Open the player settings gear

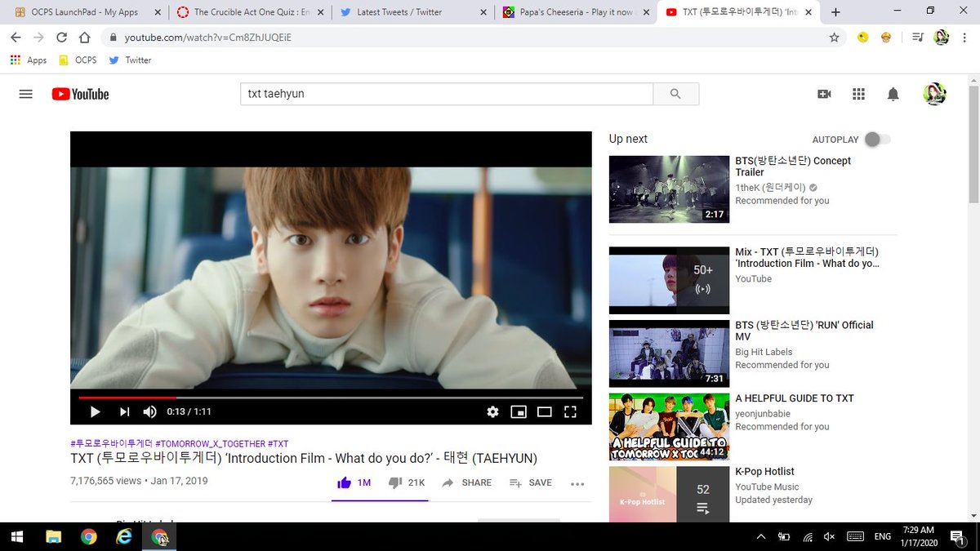(x=492, y=411)
